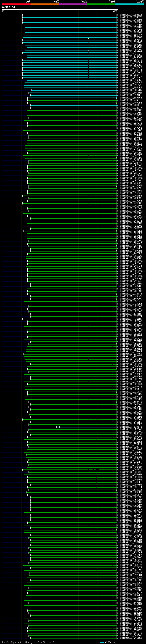
Task: Click the white query sequence bar
Action: click(x=60, y=10)
